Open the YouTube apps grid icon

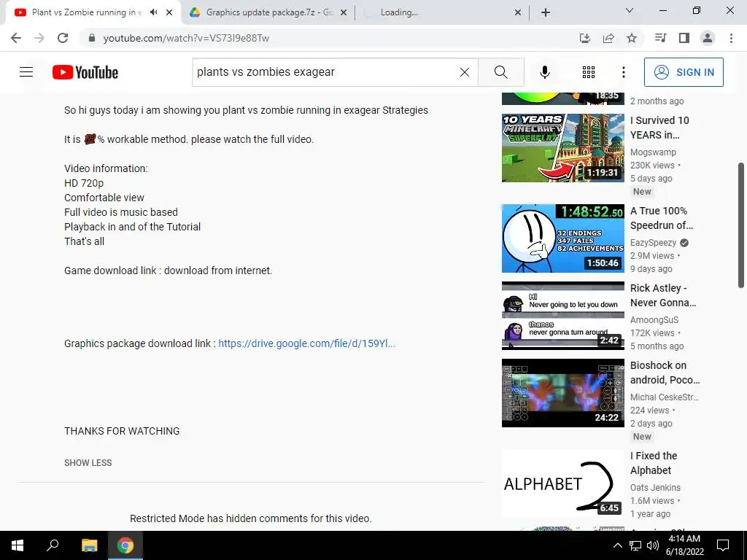pos(589,72)
